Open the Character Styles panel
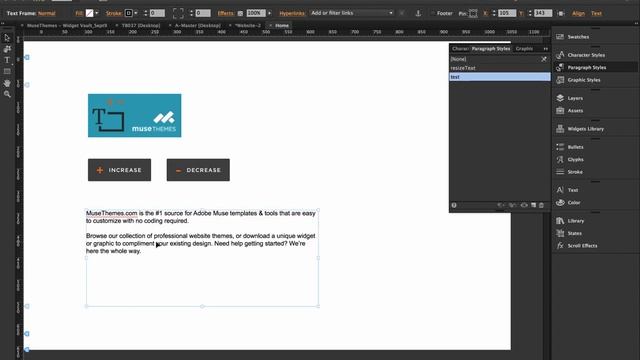The height and width of the screenshot is (360, 640). point(586,55)
